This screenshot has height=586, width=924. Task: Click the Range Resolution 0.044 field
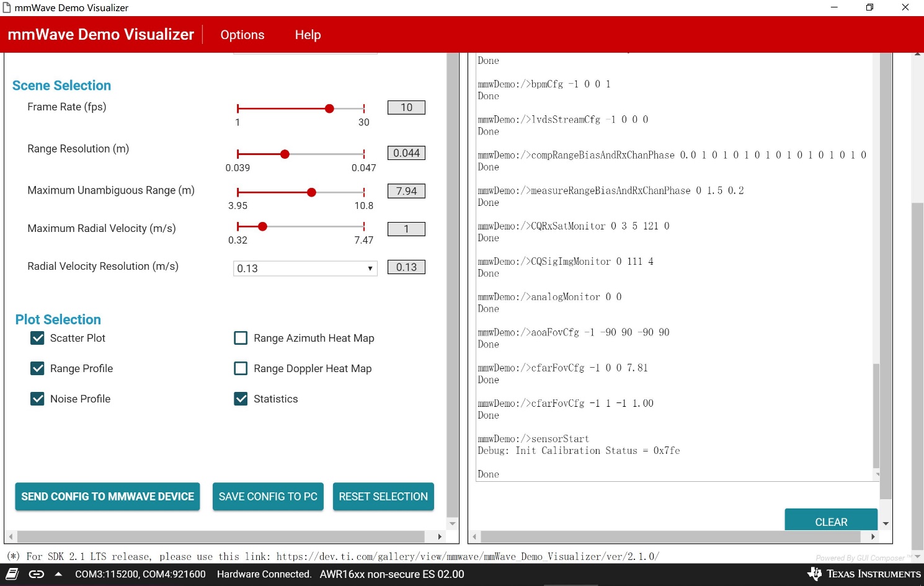point(406,153)
